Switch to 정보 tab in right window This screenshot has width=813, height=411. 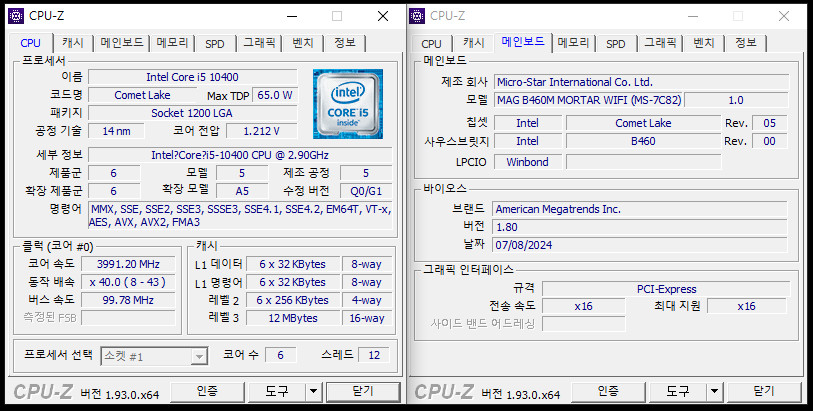[746, 43]
